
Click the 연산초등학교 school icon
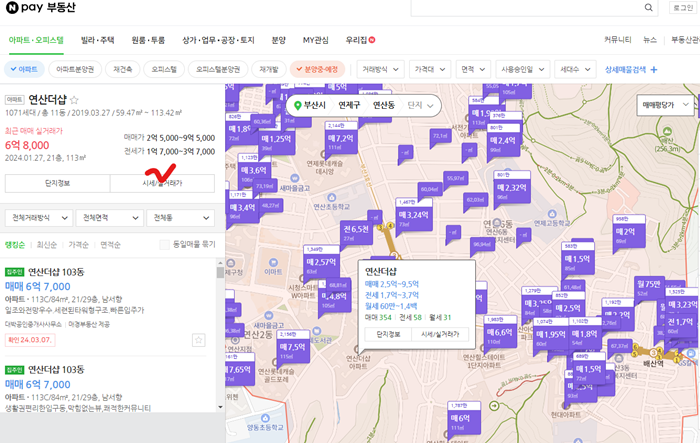tap(332, 198)
